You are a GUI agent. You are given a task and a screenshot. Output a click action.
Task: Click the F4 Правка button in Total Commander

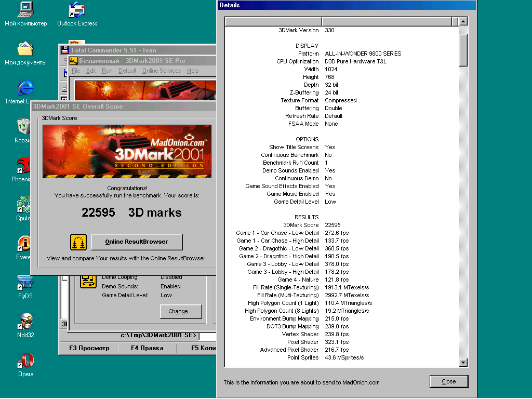click(147, 348)
